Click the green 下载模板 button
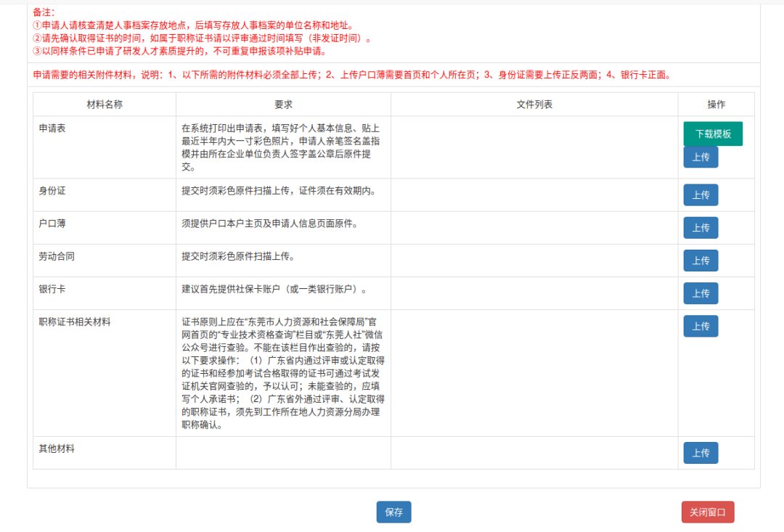This screenshot has height=532, width=784. tap(712, 134)
